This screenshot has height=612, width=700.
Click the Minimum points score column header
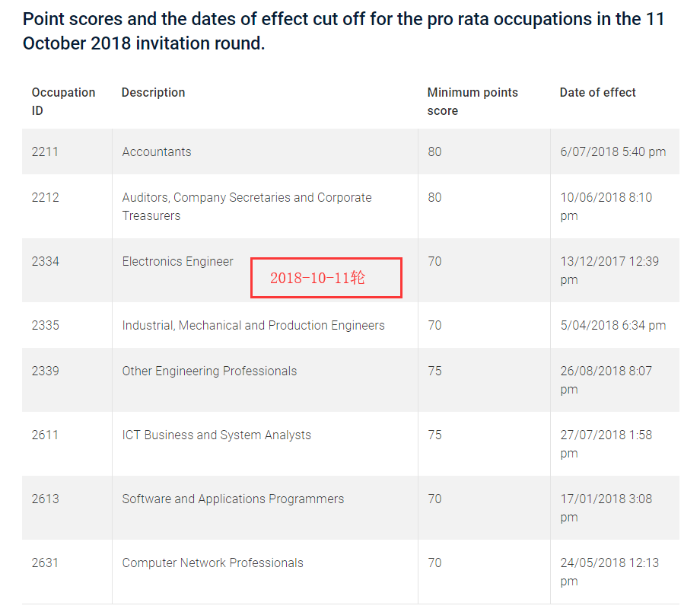click(472, 101)
